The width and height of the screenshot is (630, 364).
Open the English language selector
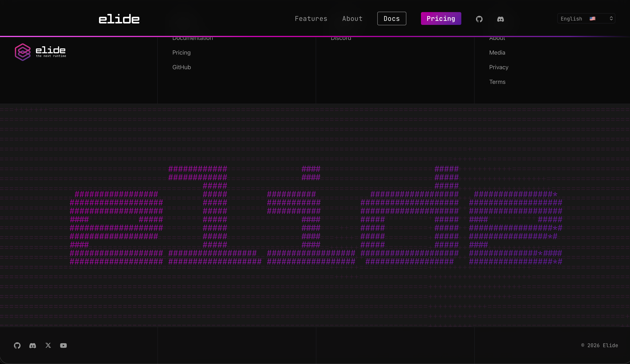[586, 18]
